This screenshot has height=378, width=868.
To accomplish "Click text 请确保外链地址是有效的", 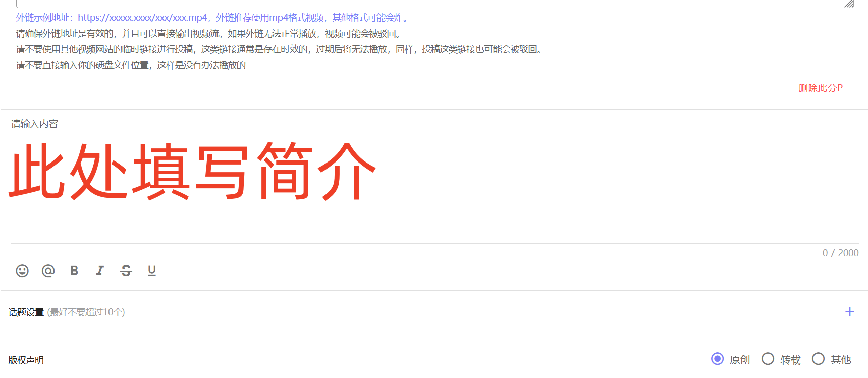I will (x=65, y=34).
